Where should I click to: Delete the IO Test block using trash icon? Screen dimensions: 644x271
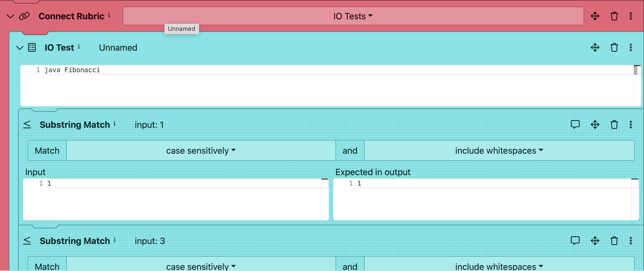point(614,48)
